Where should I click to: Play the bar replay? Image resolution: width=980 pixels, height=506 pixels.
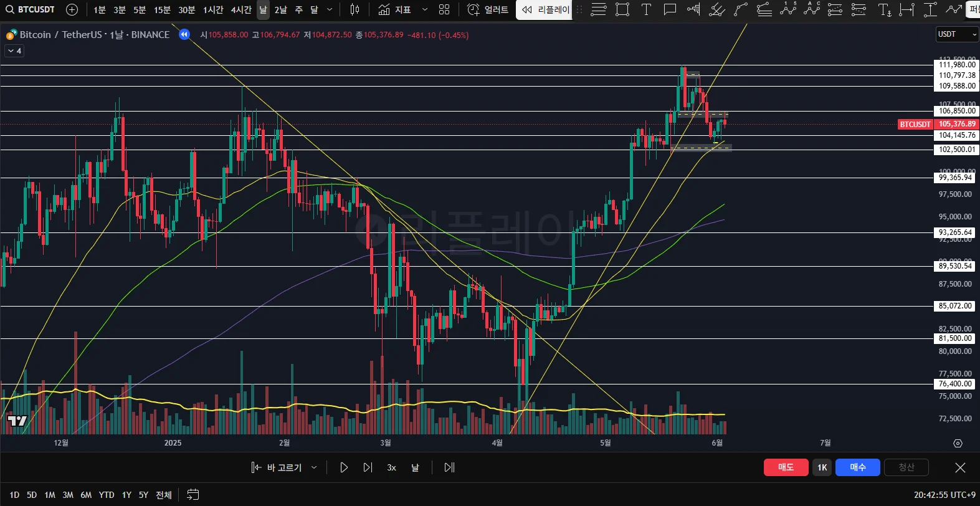pyautogui.click(x=343, y=467)
